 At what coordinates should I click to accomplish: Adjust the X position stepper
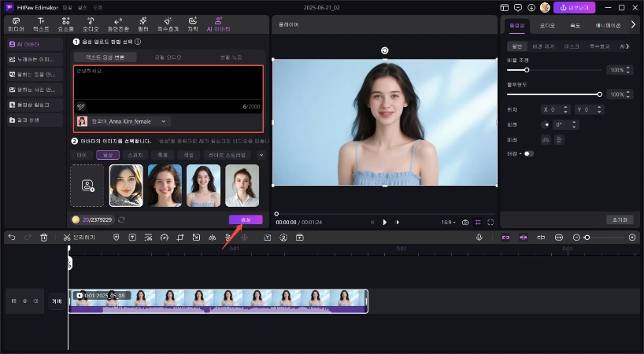pos(565,109)
